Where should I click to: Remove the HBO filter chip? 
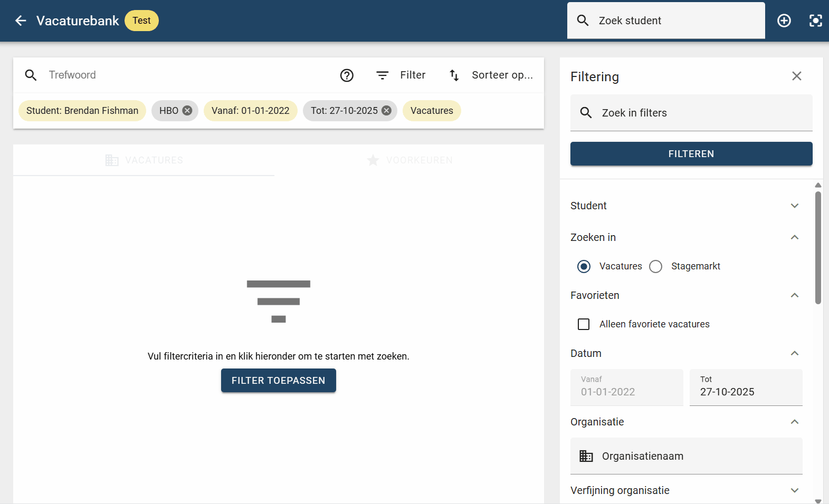coord(187,111)
